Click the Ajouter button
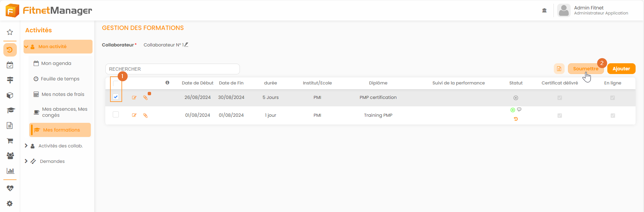 pyautogui.click(x=621, y=69)
